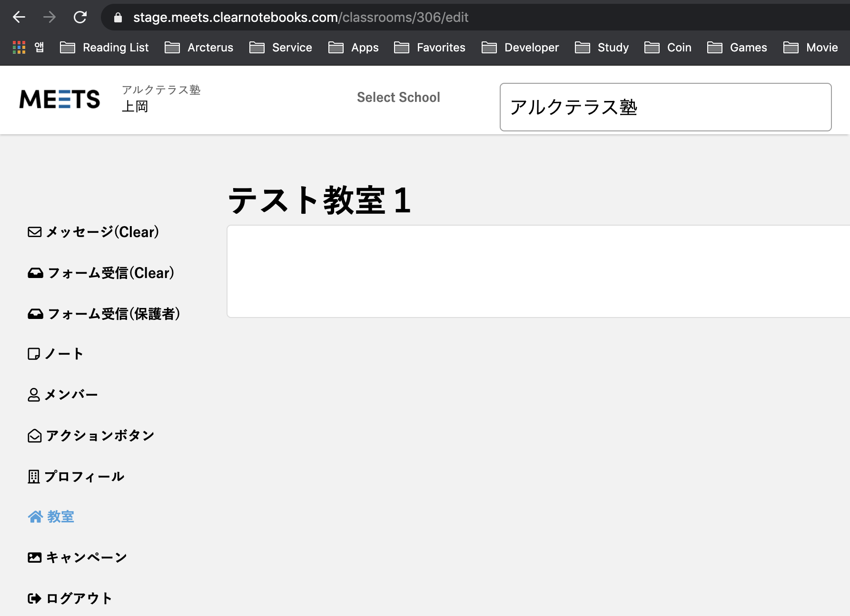Click the inbox icon beside フォーム受信(Clear)
The width and height of the screenshot is (850, 616).
click(x=35, y=273)
